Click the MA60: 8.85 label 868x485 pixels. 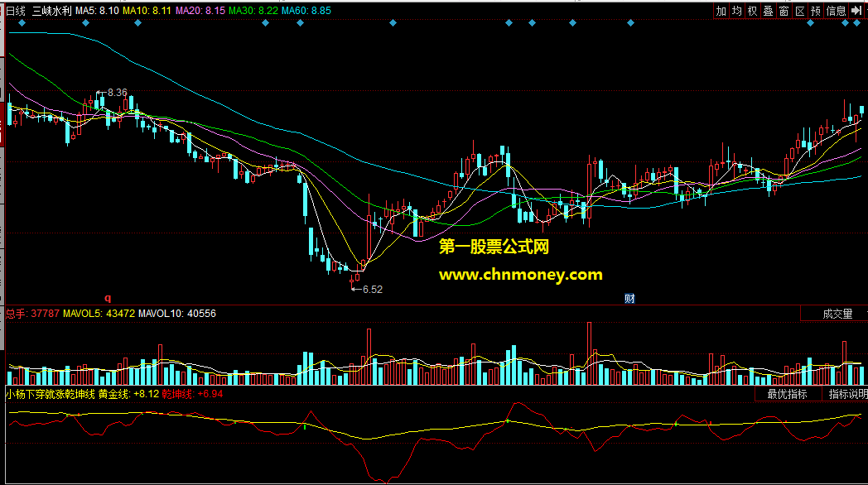point(306,11)
